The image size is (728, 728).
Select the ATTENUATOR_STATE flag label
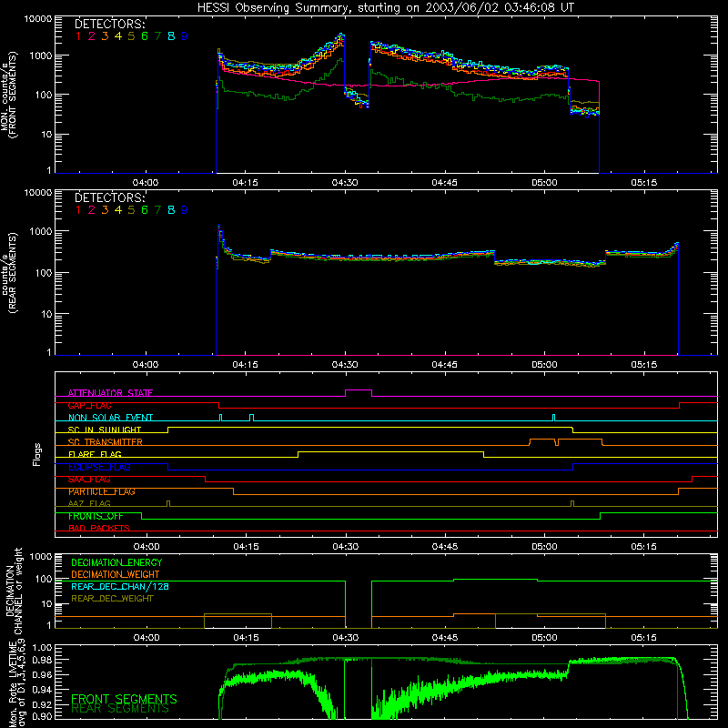point(110,393)
